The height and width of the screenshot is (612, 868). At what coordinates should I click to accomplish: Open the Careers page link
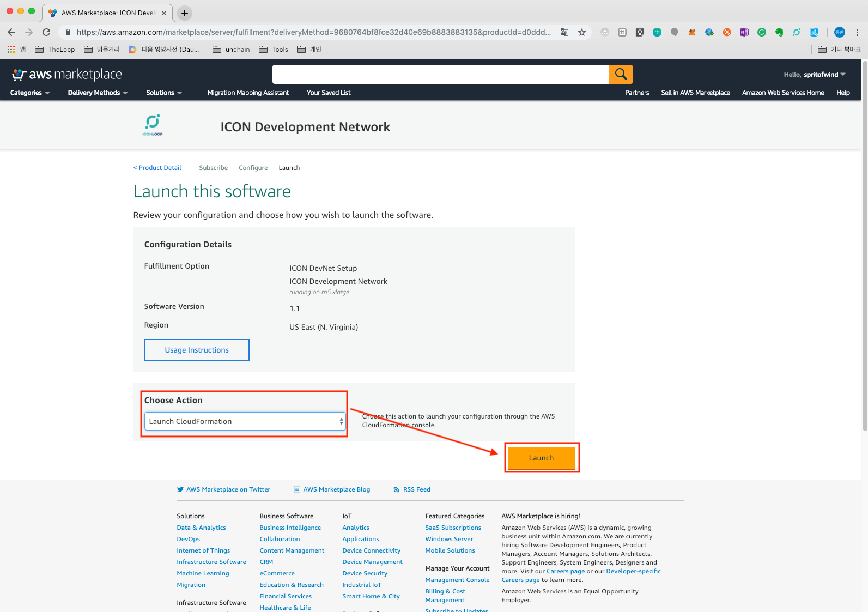(x=566, y=571)
